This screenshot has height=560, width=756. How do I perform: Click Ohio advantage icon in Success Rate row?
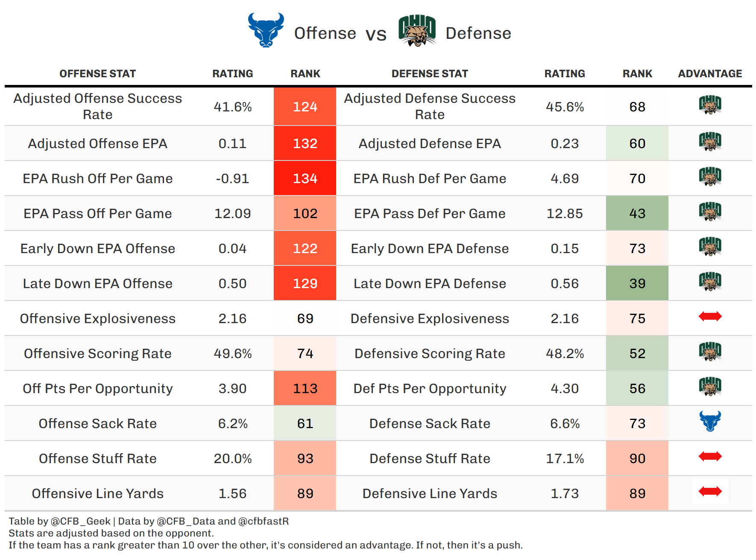[x=710, y=105]
